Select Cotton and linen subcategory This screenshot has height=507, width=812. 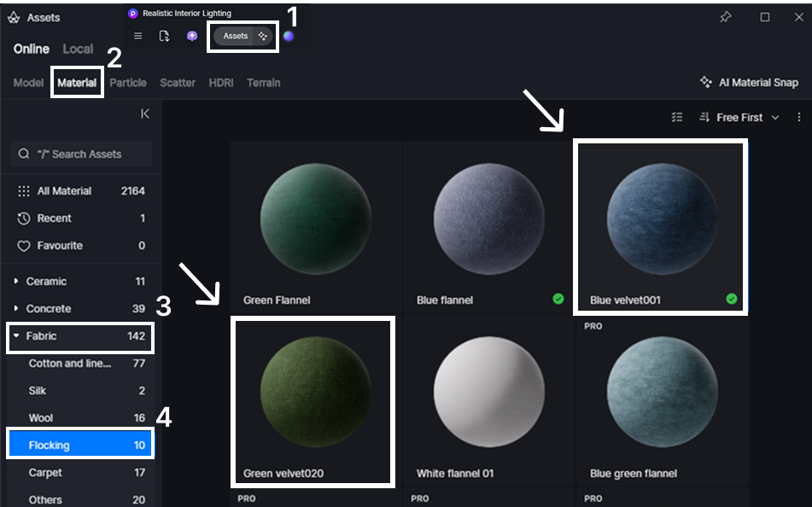(x=81, y=364)
